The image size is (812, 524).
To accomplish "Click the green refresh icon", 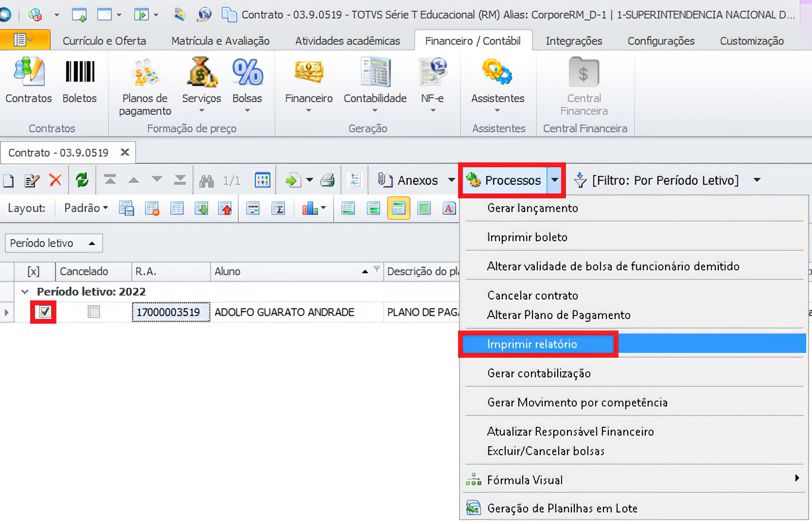I will (82, 180).
